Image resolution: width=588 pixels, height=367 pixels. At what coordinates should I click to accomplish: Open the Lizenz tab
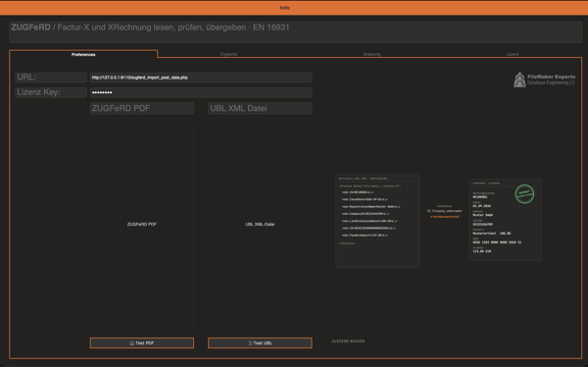pos(513,54)
